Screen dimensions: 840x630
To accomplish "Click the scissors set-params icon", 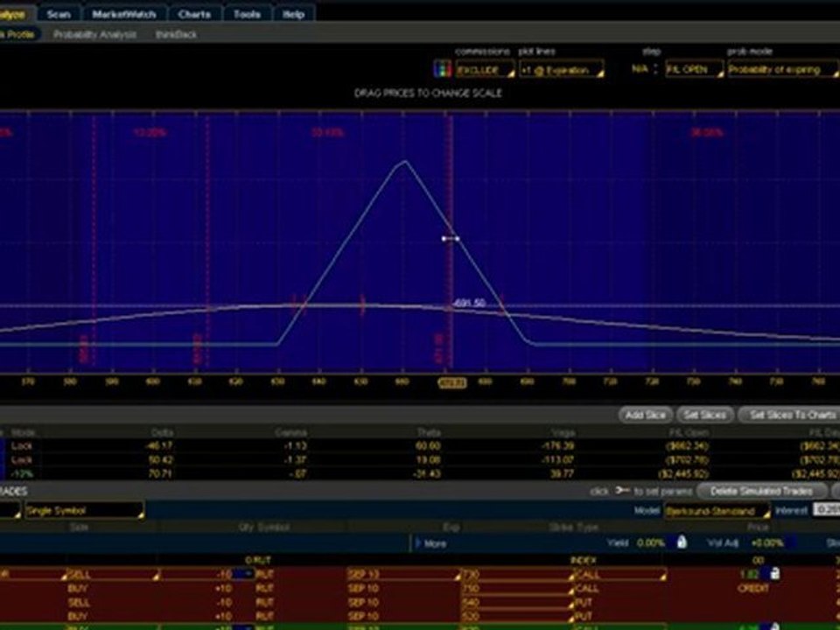I will tap(622, 490).
